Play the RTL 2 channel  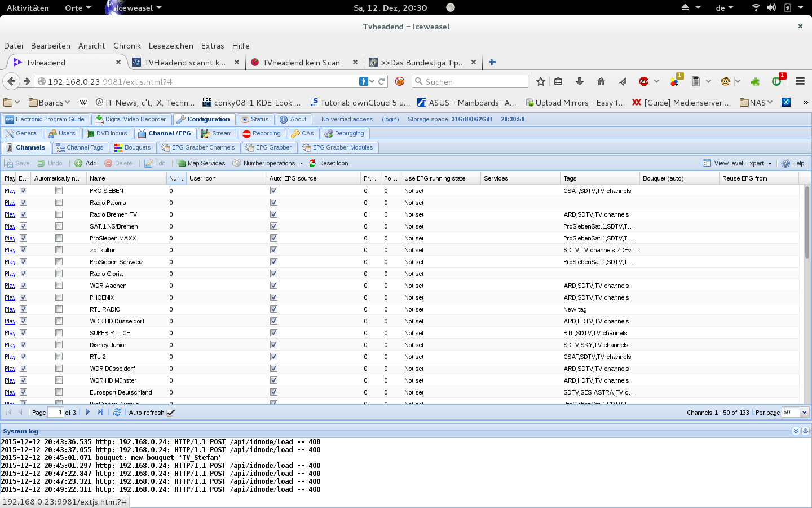tap(10, 357)
